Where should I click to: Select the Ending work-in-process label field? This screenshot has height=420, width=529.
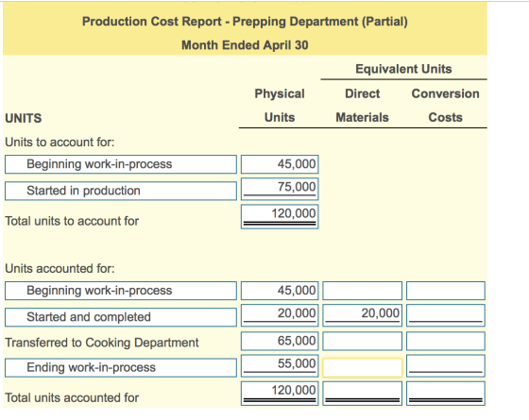pos(121,367)
